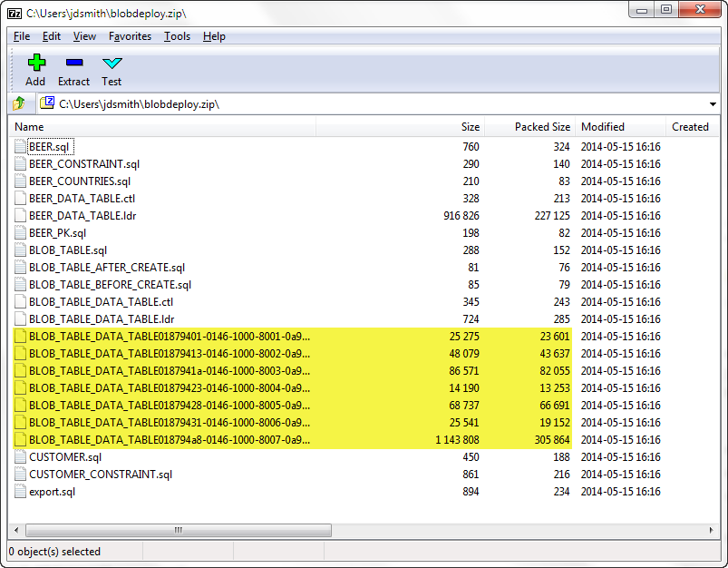728x568 pixels.
Task: Click inside the address bar path field
Action: pyautogui.click(x=272, y=103)
